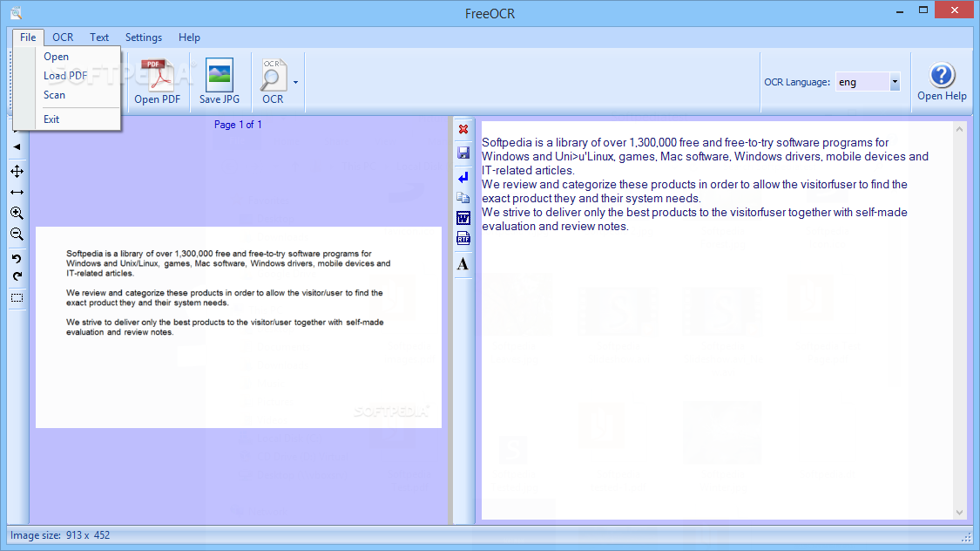Open the OCR menu

(63, 37)
